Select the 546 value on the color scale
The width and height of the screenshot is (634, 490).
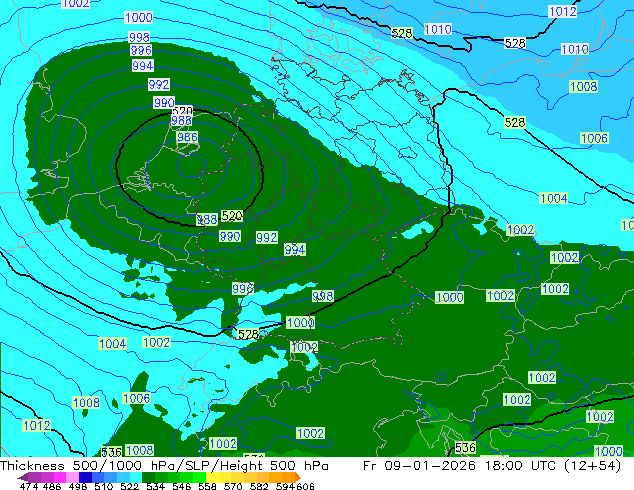point(181,486)
